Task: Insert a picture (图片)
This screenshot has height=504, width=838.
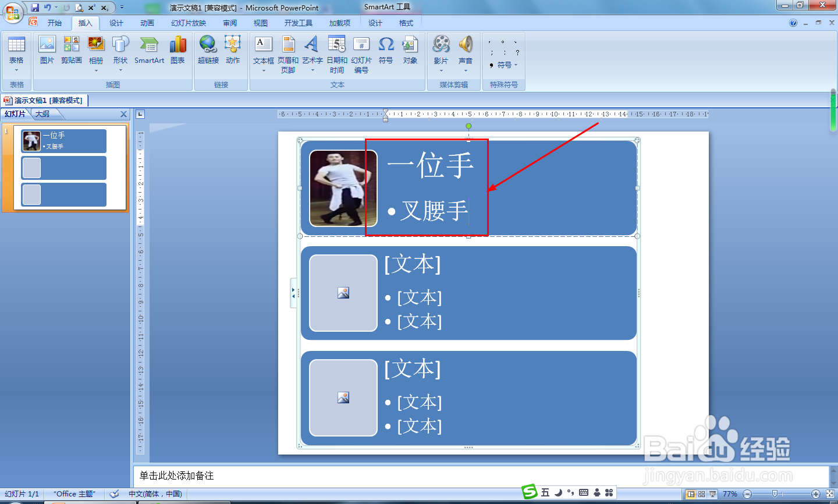Action: [x=47, y=50]
